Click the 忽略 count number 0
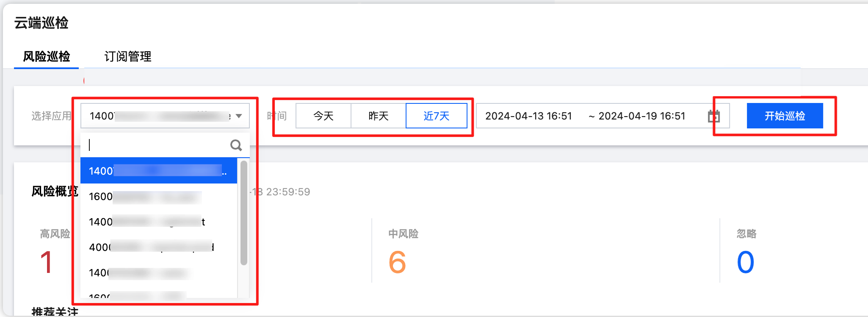The height and width of the screenshot is (317, 868). pyautogui.click(x=745, y=262)
